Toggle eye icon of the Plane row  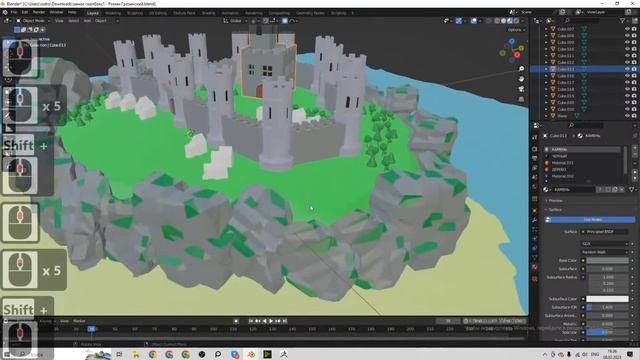tap(627, 116)
